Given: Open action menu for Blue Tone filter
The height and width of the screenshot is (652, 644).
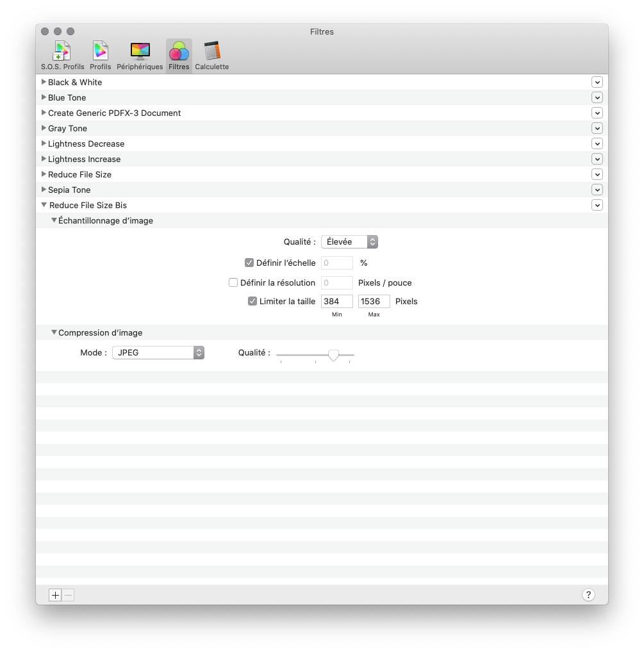Looking at the screenshot, I should point(597,98).
